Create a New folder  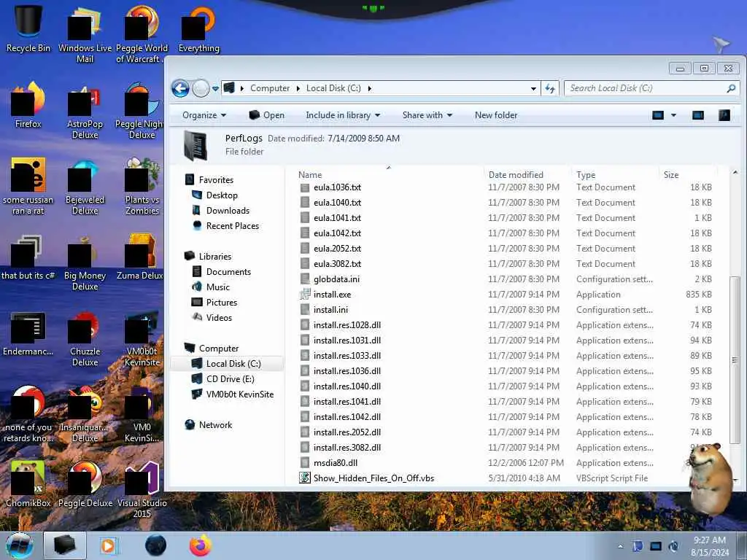tap(496, 115)
